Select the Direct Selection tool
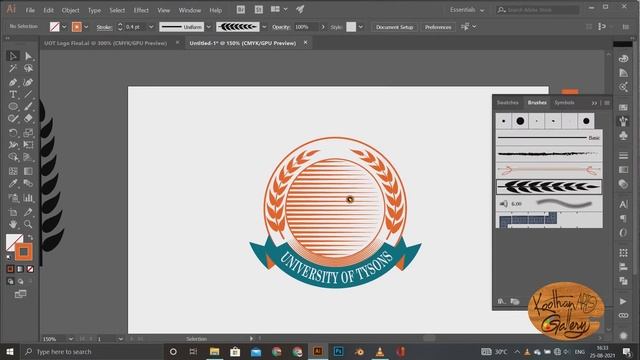The width and height of the screenshot is (640, 360). tap(28, 56)
